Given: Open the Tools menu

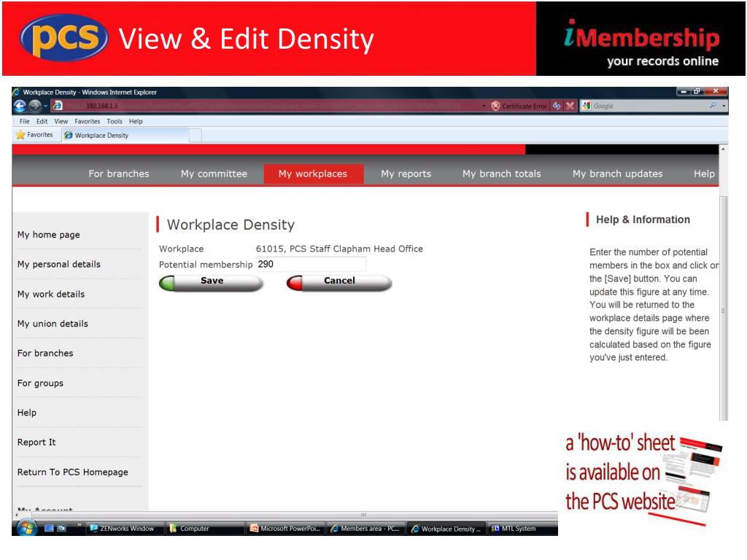Looking at the screenshot, I should pyautogui.click(x=115, y=122).
